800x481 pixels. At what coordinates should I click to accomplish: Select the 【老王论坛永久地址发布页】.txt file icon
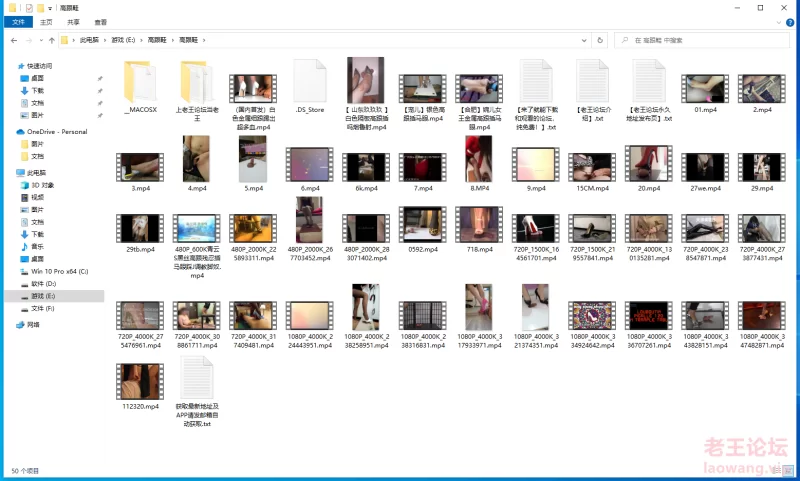[x=649, y=82]
